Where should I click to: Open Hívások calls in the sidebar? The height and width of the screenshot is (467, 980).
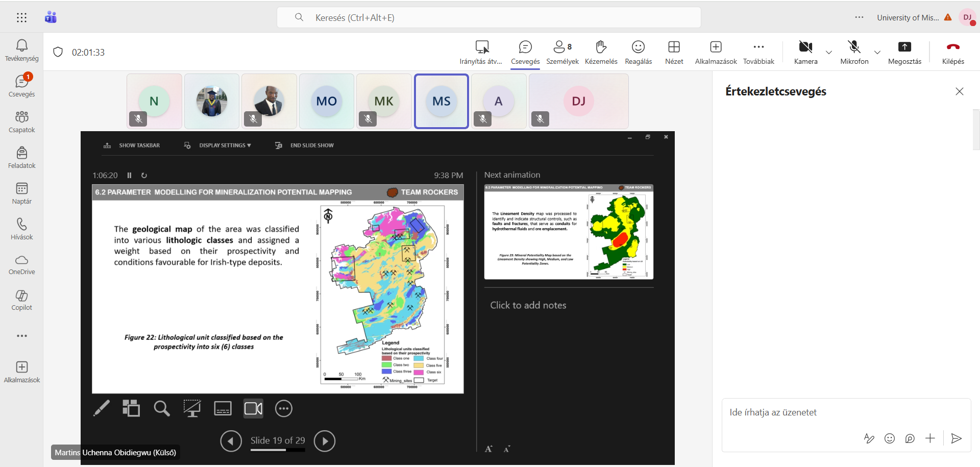pyautogui.click(x=21, y=229)
